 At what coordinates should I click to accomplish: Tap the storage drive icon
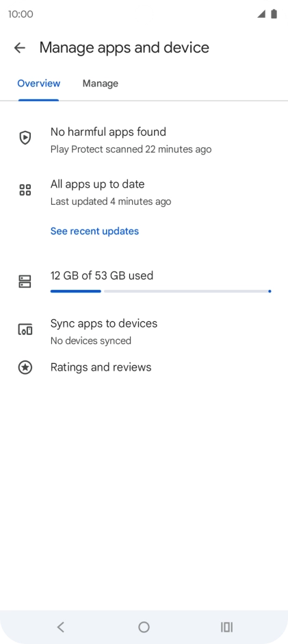(25, 282)
